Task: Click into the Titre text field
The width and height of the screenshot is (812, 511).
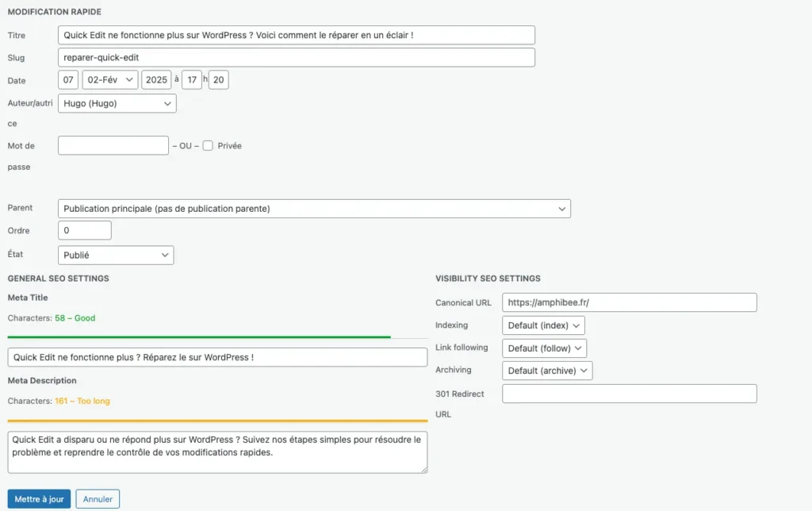Action: pos(297,35)
